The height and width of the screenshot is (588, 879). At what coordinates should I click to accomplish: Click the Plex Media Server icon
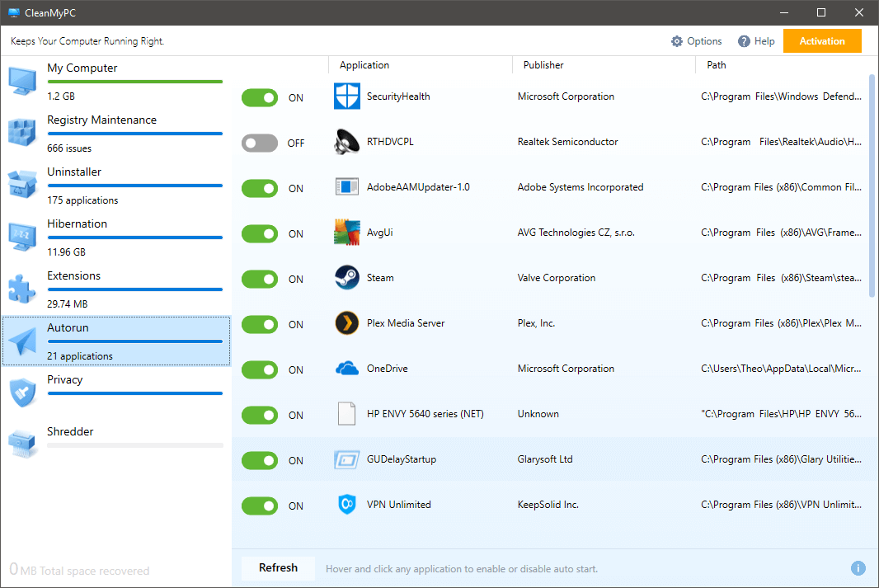point(347,323)
